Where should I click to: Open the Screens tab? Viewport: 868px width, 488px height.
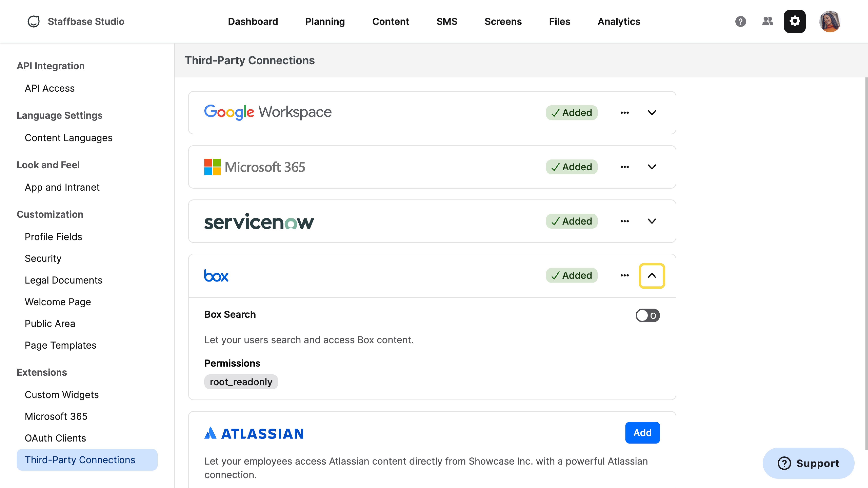(x=503, y=22)
